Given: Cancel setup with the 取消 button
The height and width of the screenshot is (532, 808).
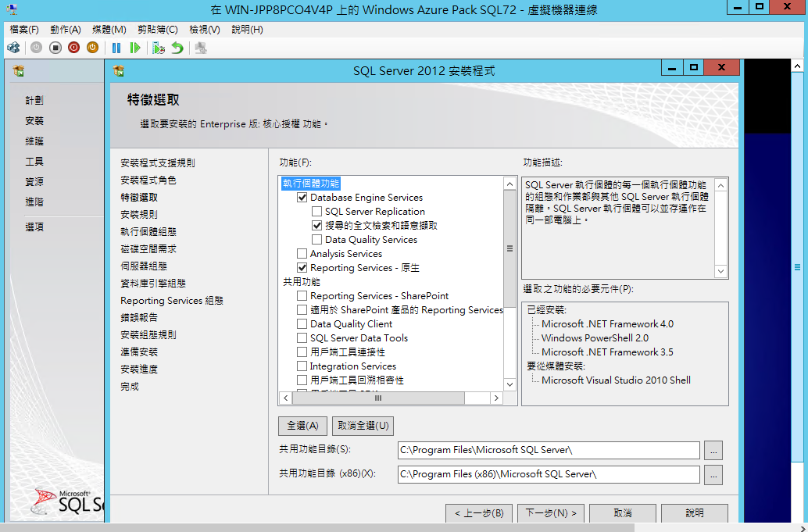Looking at the screenshot, I should 623,513.
